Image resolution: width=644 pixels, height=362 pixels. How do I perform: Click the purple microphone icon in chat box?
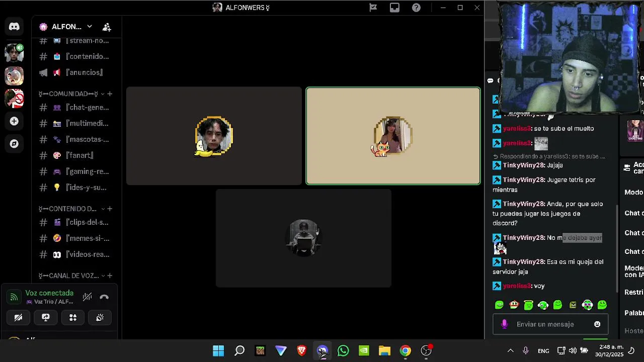coord(504,324)
